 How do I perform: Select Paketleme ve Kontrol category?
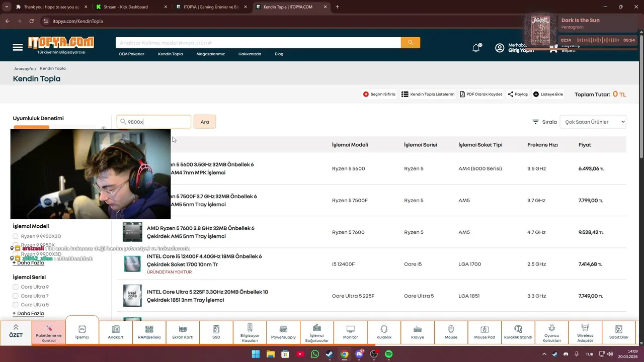point(49,333)
